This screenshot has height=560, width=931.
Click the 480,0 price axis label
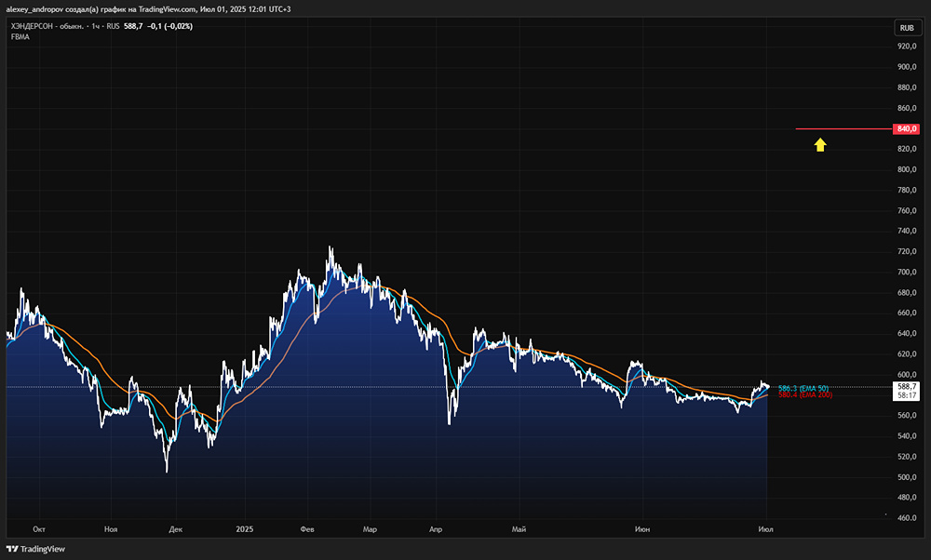907,498
